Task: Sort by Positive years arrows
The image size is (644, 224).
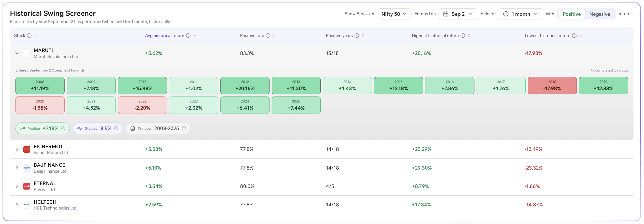Action: (x=363, y=35)
